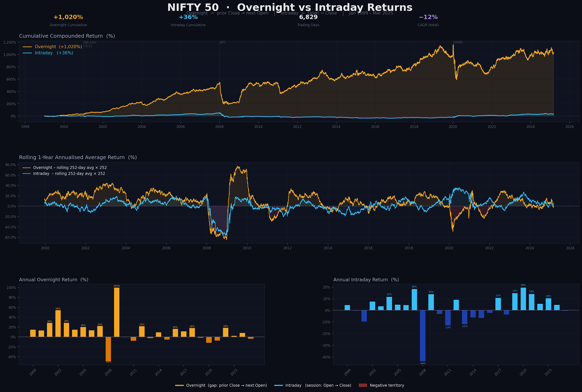Click the -30% y-axis label on the intraday chart
The width and height of the screenshot is (582, 392).
click(326, 345)
